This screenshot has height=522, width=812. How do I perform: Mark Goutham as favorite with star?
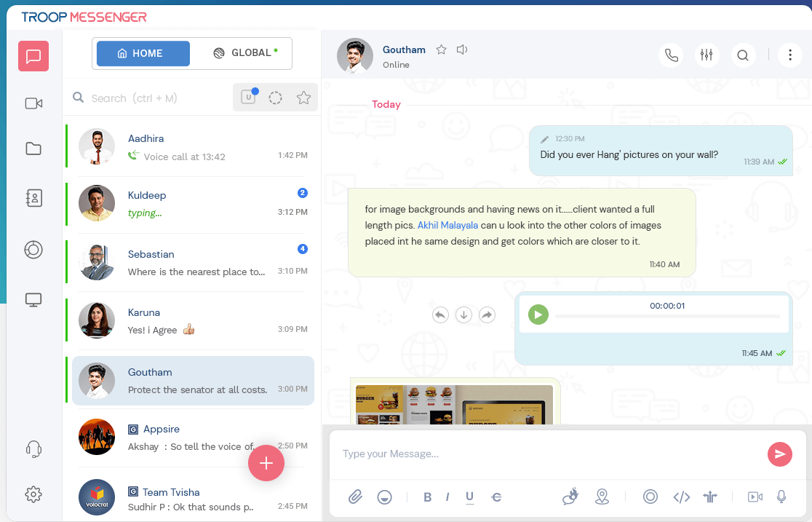point(441,50)
